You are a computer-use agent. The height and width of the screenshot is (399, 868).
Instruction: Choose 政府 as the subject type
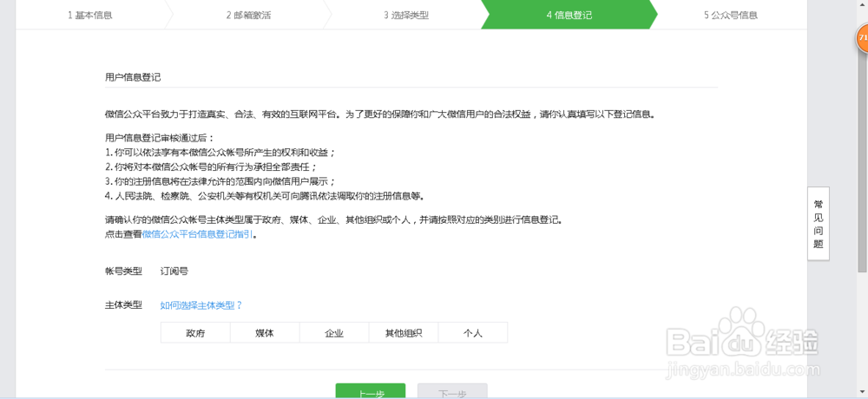pos(195,333)
